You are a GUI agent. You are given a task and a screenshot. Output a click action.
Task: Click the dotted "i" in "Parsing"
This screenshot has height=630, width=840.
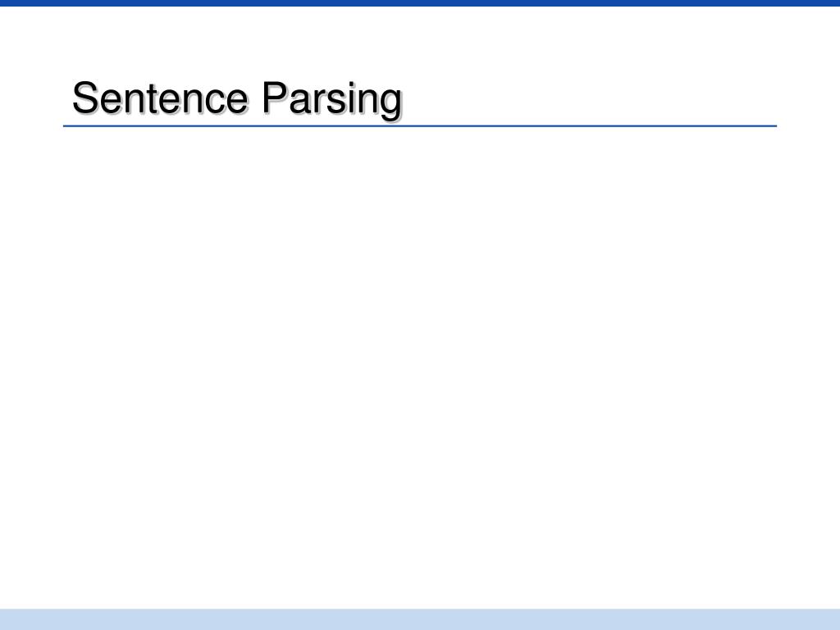pos(351,98)
